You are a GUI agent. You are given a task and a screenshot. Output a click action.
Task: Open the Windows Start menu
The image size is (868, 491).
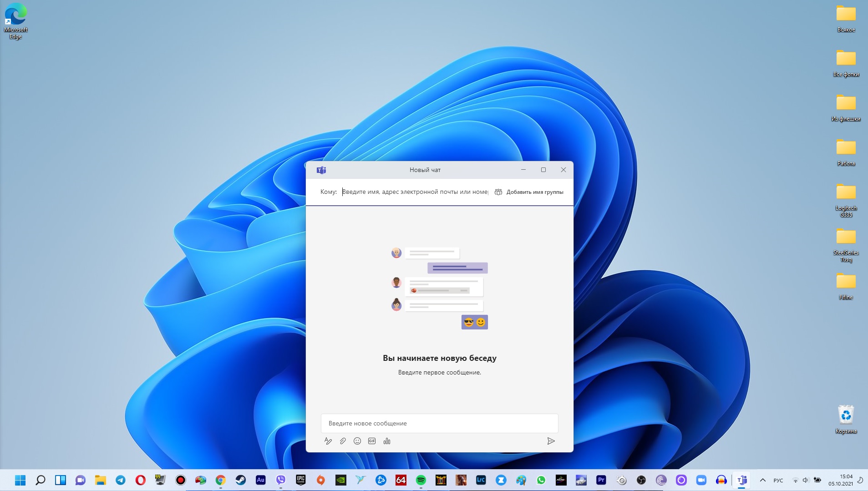(20, 480)
